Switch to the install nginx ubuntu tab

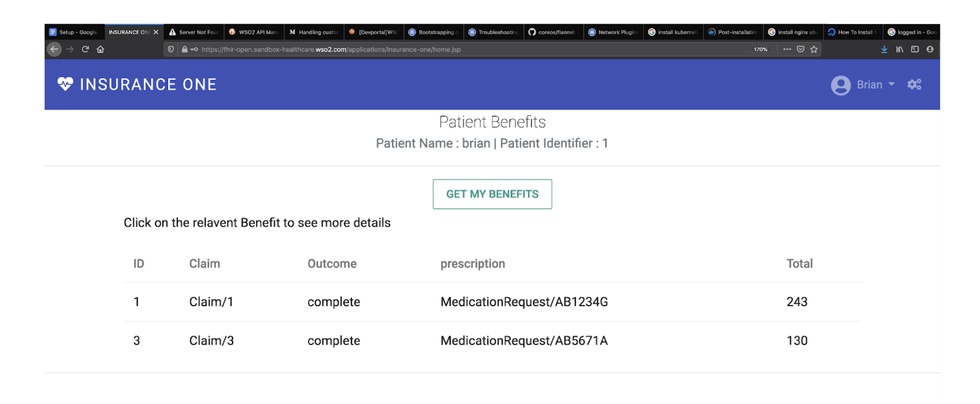pyautogui.click(x=793, y=32)
